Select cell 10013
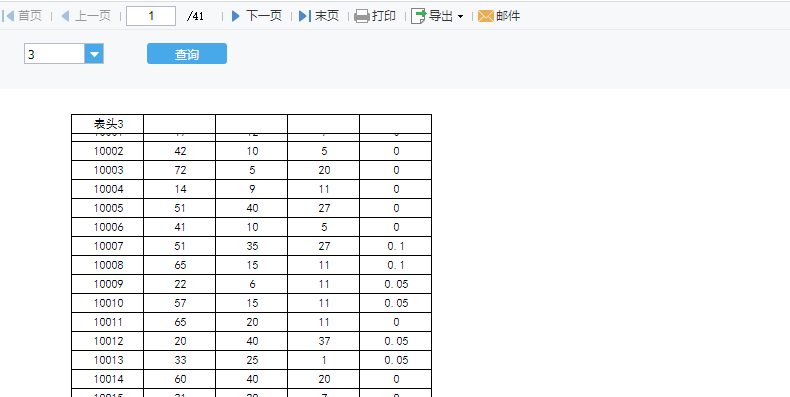790x397 pixels. pyautogui.click(x=108, y=360)
